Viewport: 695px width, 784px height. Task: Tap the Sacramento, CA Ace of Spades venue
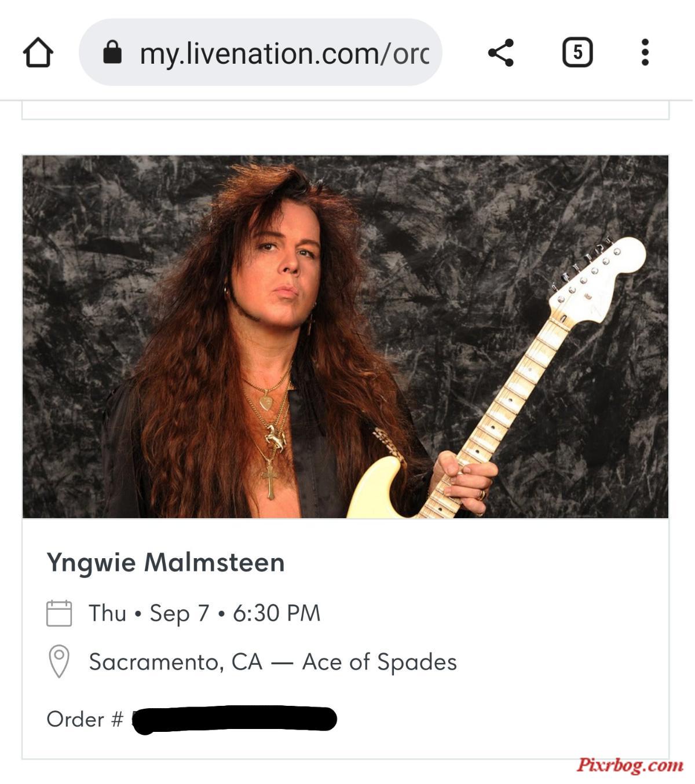coord(273,662)
